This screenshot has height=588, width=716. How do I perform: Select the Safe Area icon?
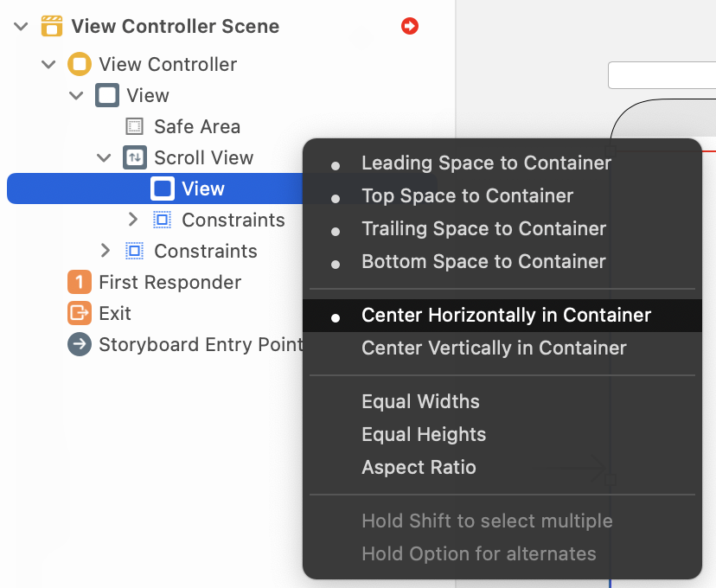coord(134,126)
